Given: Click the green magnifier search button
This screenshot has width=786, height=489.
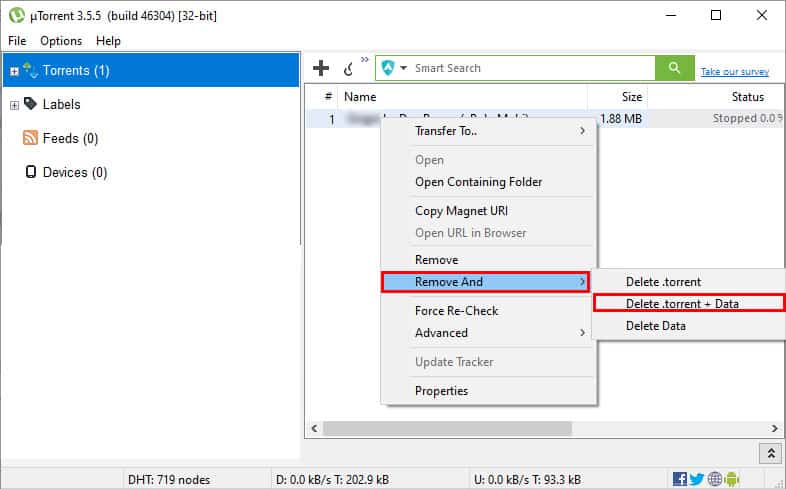Looking at the screenshot, I should (674, 68).
